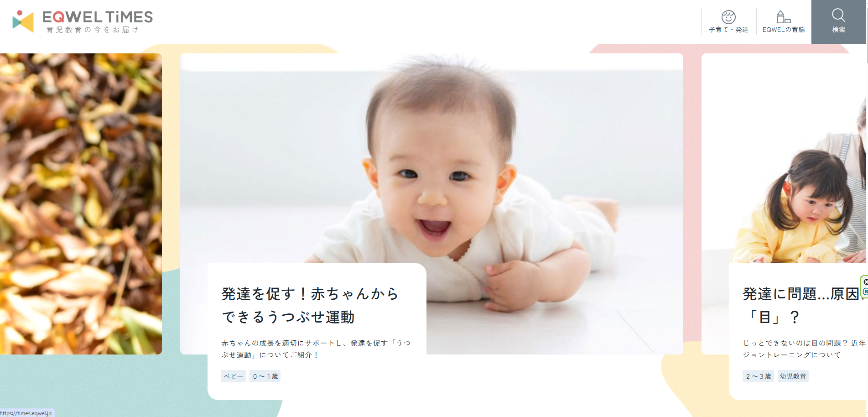
Task: Open article 発達に問題…原因「目」？ heading
Action: (800, 305)
